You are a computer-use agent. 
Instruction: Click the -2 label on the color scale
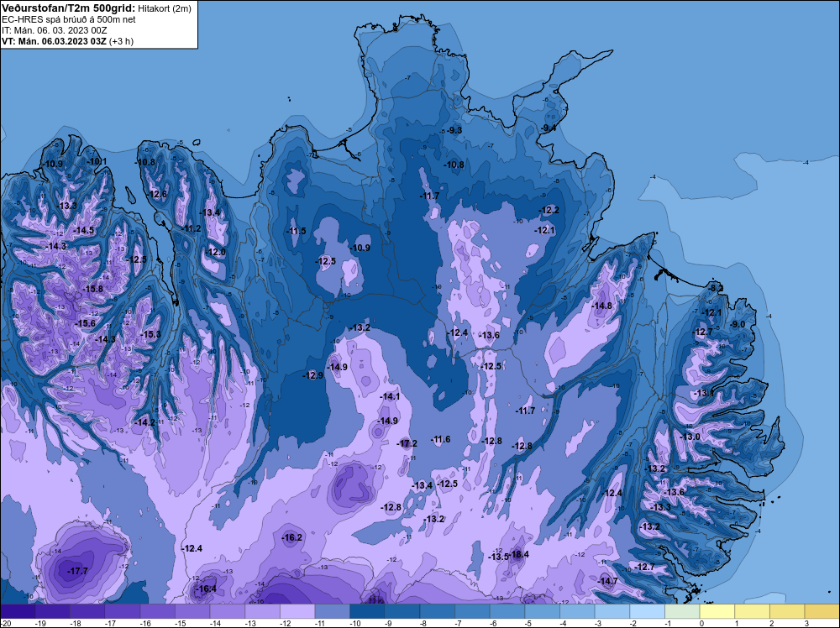[x=635, y=623]
